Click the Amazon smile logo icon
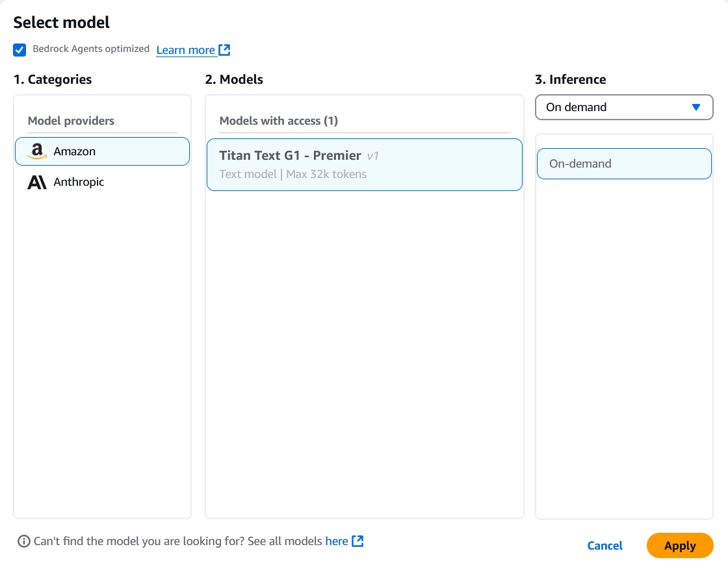 (x=37, y=151)
